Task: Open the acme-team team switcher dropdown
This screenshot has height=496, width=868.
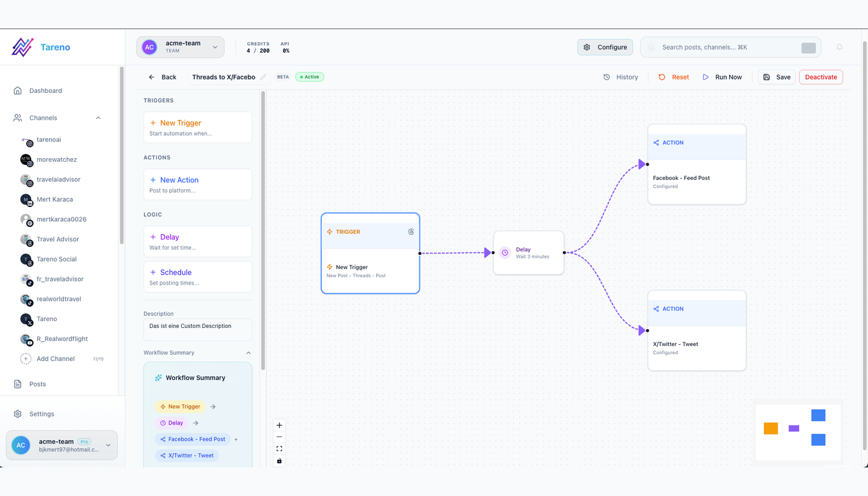Action: point(180,47)
